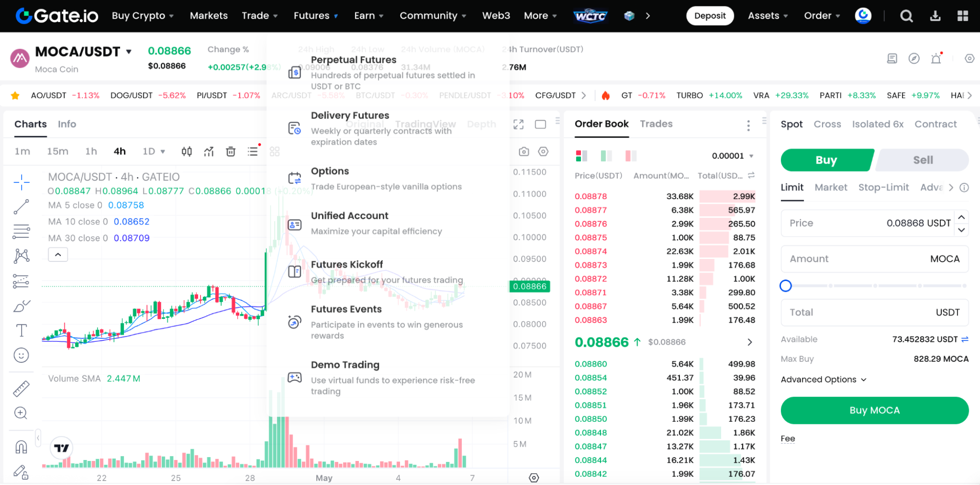
Task: Expand chart to fullscreen view
Action: click(x=518, y=125)
